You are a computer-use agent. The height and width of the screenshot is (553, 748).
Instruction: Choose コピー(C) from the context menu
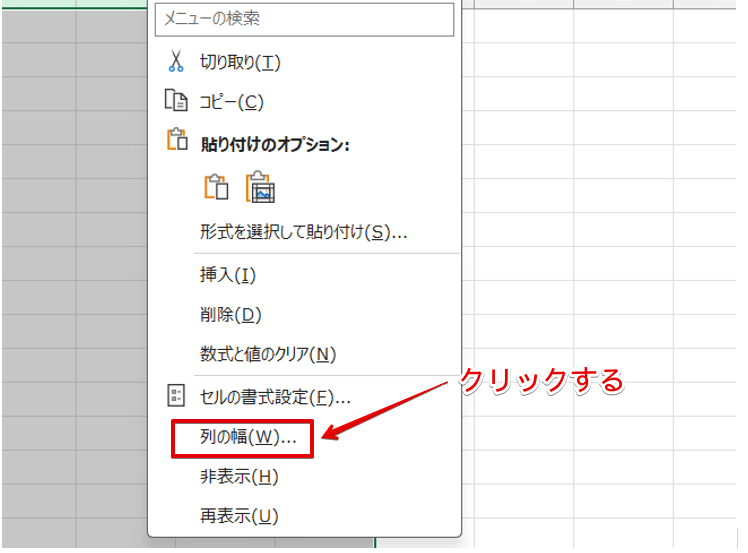click(231, 102)
